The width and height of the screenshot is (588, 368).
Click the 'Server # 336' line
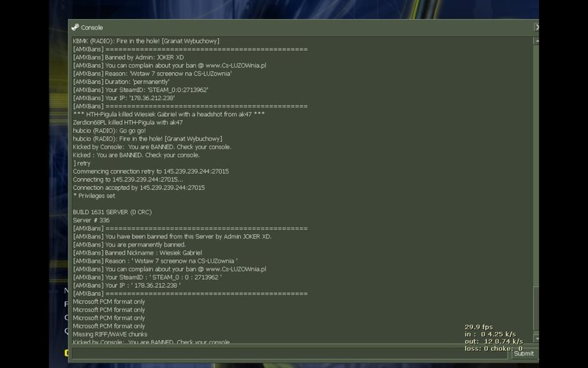pos(91,220)
